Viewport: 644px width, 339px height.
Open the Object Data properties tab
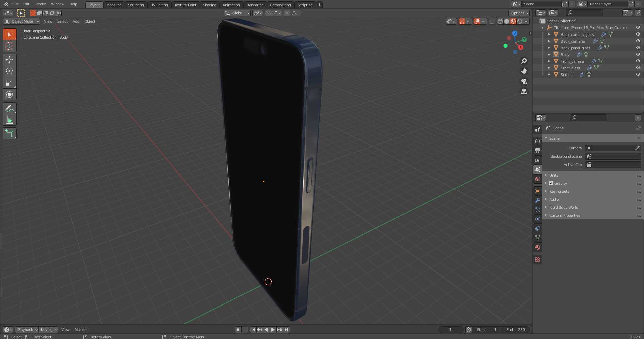(x=538, y=238)
